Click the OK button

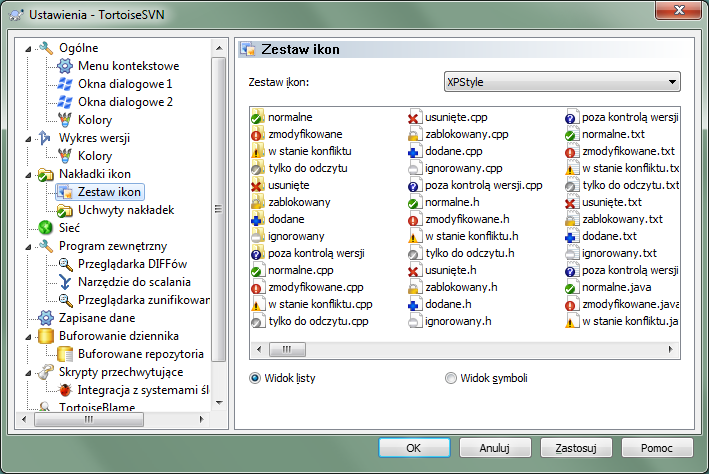pyautogui.click(x=414, y=448)
